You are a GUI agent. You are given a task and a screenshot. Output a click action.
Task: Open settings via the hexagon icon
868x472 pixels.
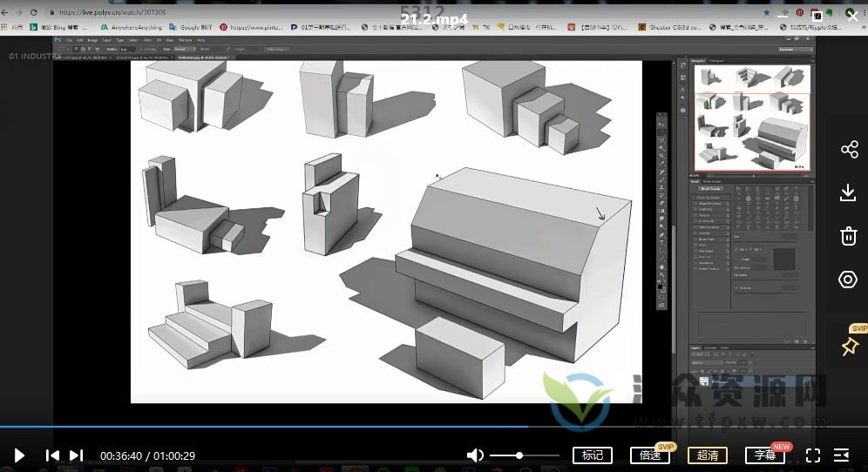coord(849,279)
